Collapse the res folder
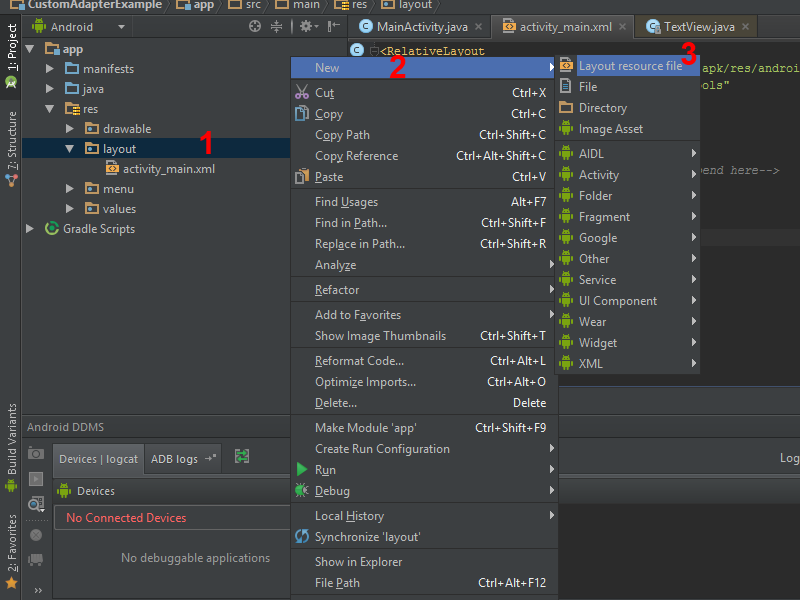The image size is (800, 600). click(49, 109)
